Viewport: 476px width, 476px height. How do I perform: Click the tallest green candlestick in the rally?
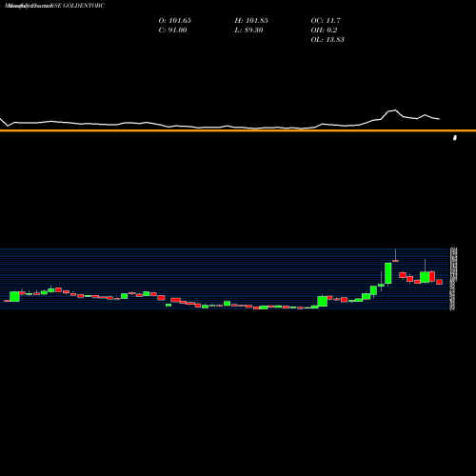(x=388, y=273)
